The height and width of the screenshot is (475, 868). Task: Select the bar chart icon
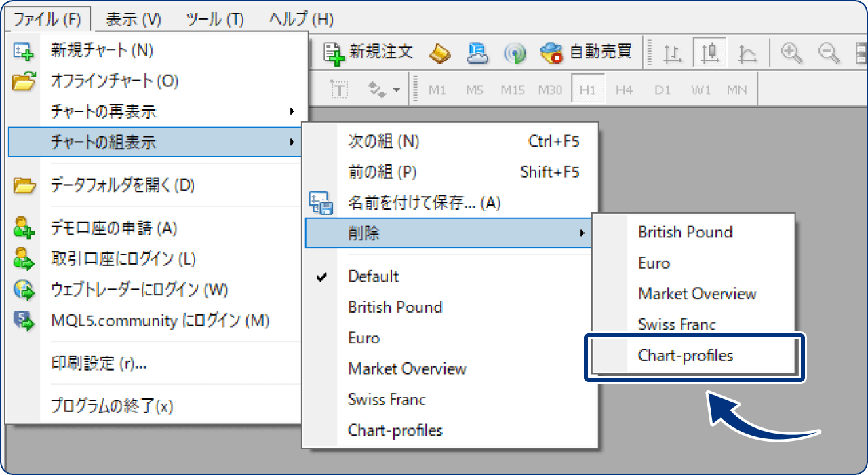[672, 53]
